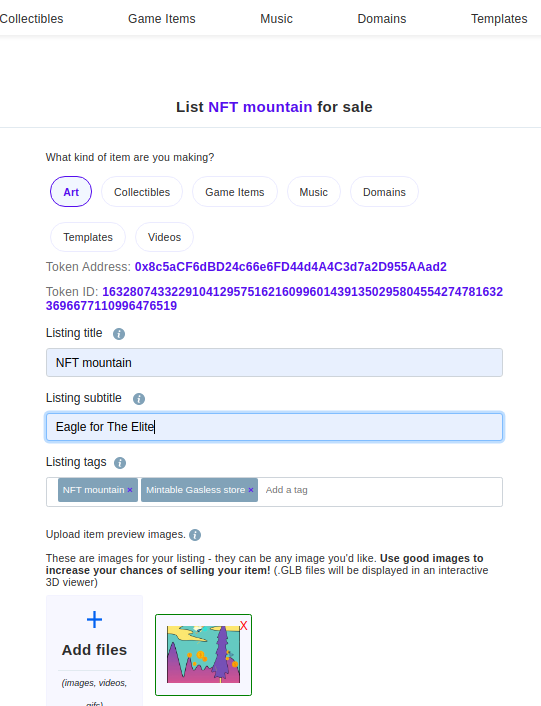Open the token address link
This screenshot has height=706, width=541.
coord(290,267)
